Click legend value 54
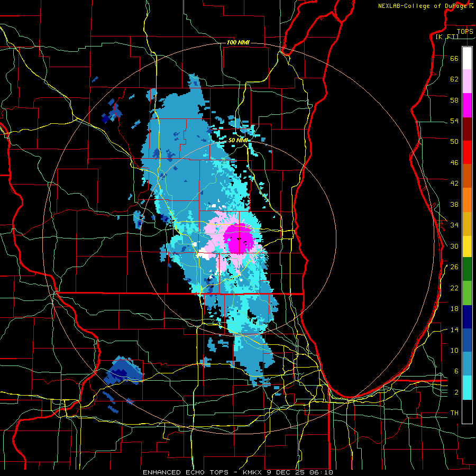The height and width of the screenshot is (476, 476). [x=454, y=121]
